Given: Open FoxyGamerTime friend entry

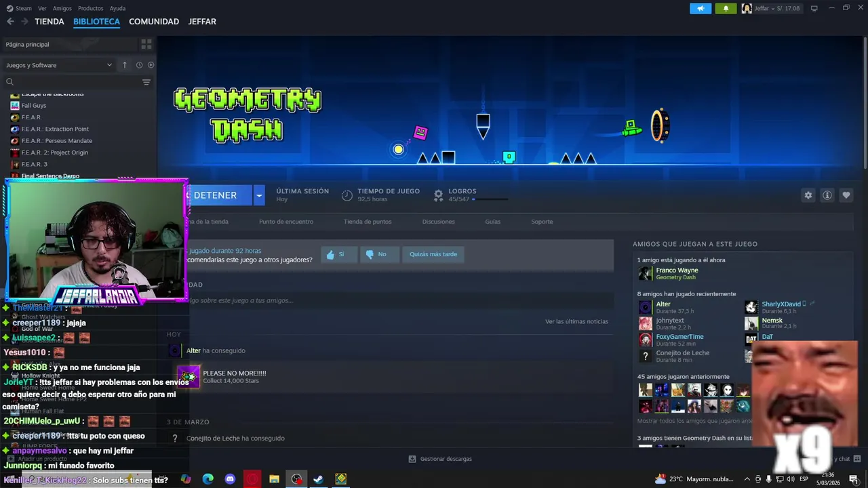Looking at the screenshot, I should coord(679,337).
